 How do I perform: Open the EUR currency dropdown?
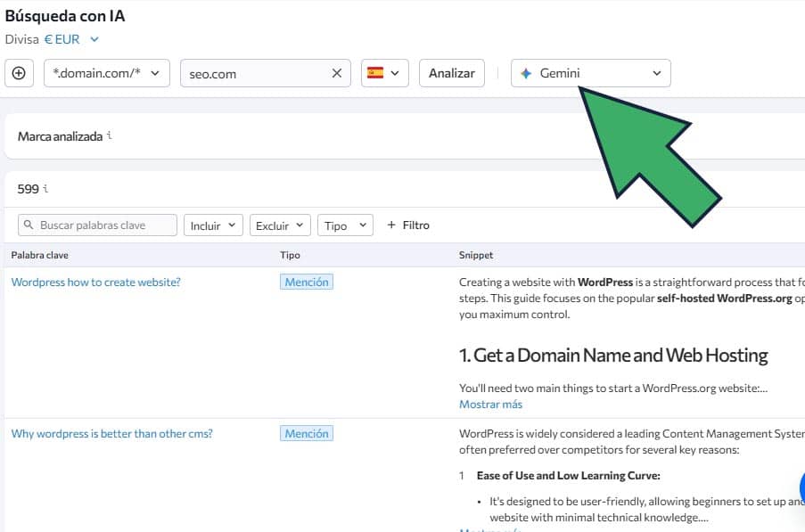click(62, 39)
